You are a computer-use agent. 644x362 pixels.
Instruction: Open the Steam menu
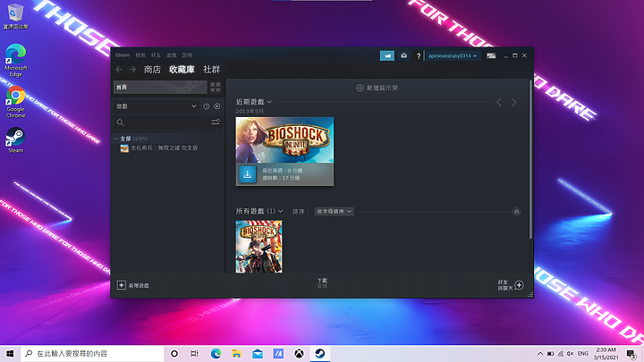tap(122, 55)
